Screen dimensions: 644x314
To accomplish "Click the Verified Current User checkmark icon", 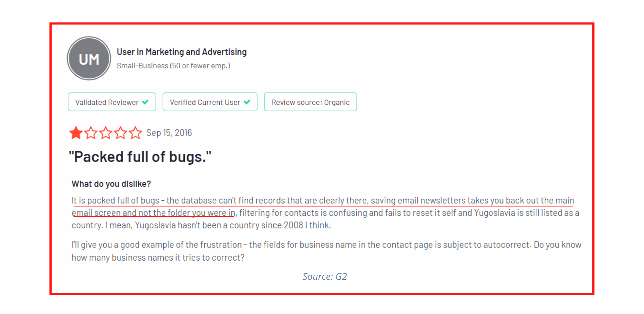I will 247,102.
